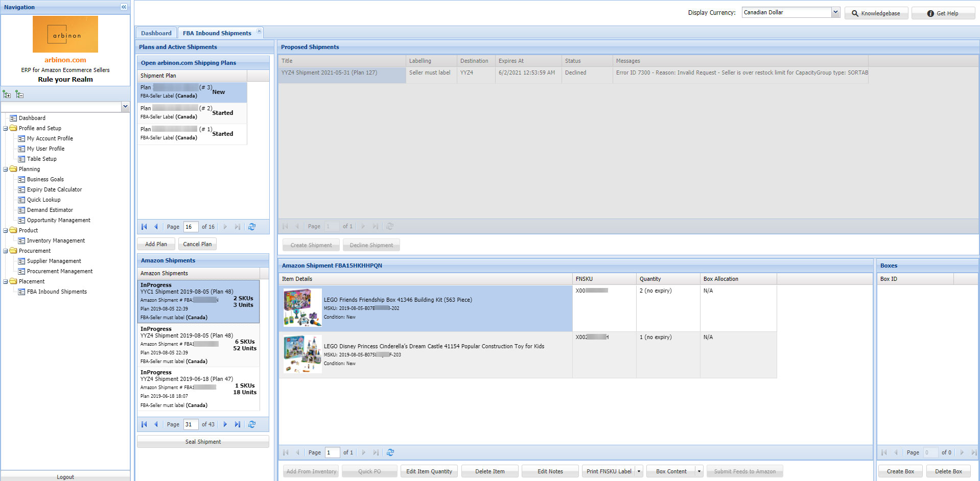Go to next page of Amazon Shipments
Viewport: 980px width, 481px height.
tap(225, 424)
